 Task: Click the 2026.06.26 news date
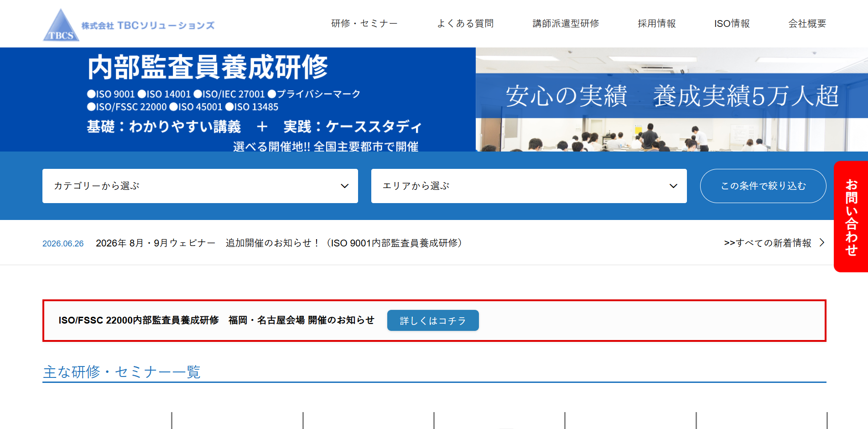63,244
